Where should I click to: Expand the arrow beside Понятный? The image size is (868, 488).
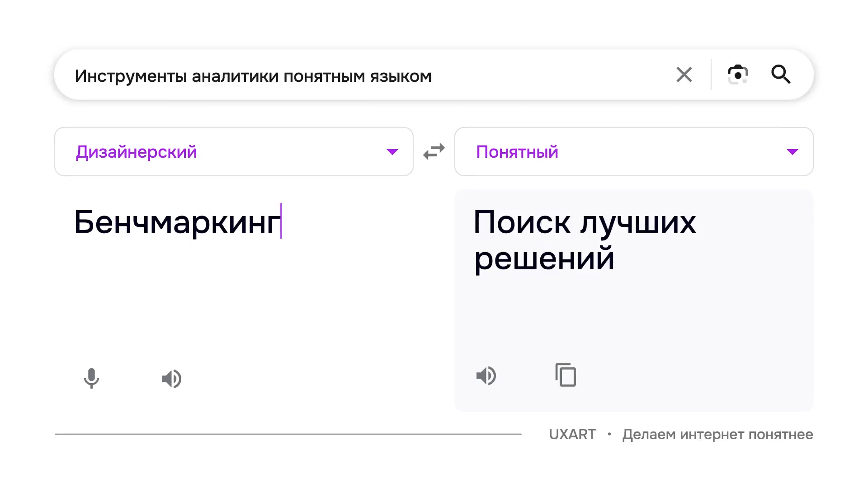coord(792,152)
